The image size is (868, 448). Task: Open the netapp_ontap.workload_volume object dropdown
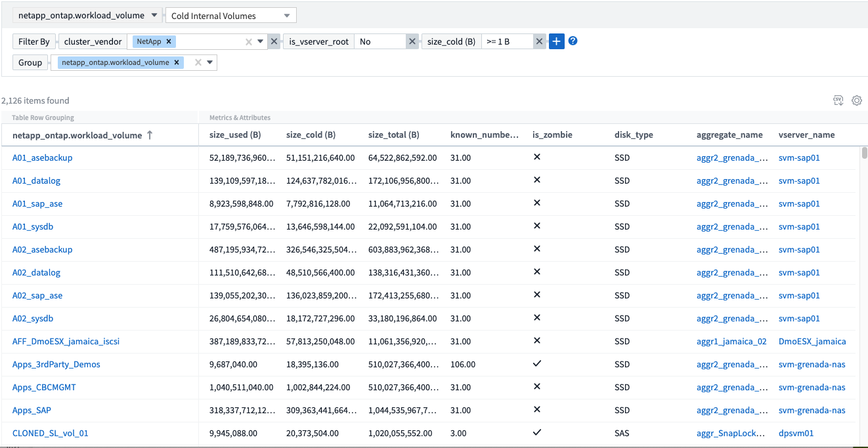point(154,15)
